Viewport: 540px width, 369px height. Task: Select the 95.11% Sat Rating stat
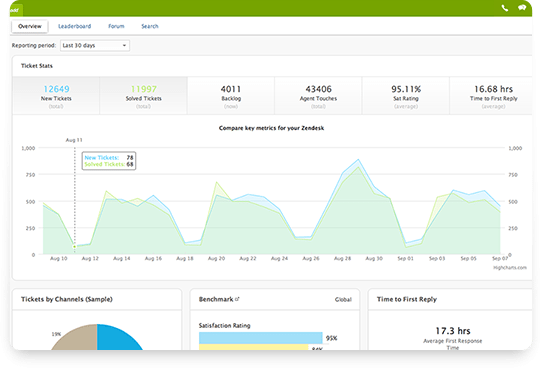pyautogui.click(x=406, y=95)
